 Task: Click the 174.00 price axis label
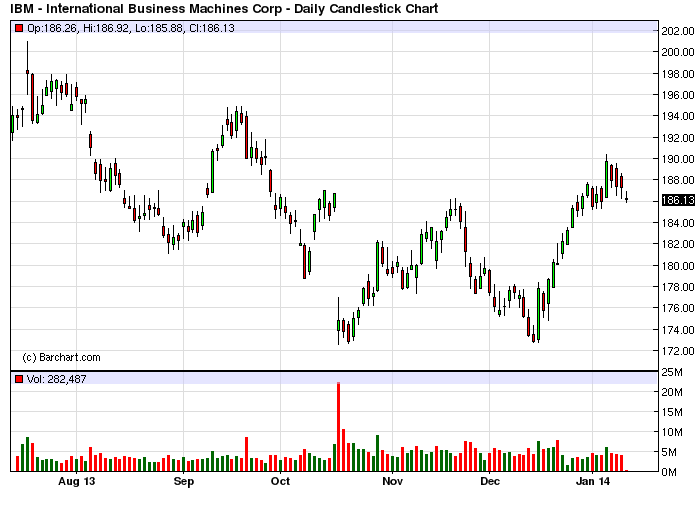pos(678,330)
